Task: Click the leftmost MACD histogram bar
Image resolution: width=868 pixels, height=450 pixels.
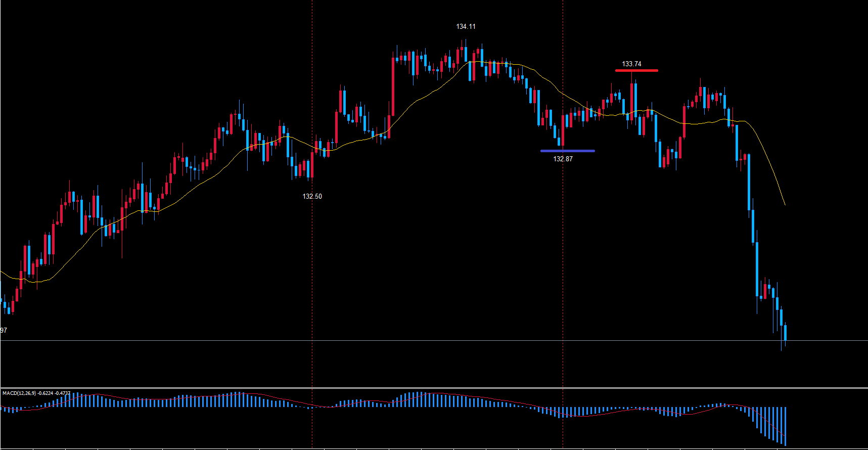Action: click(2, 409)
